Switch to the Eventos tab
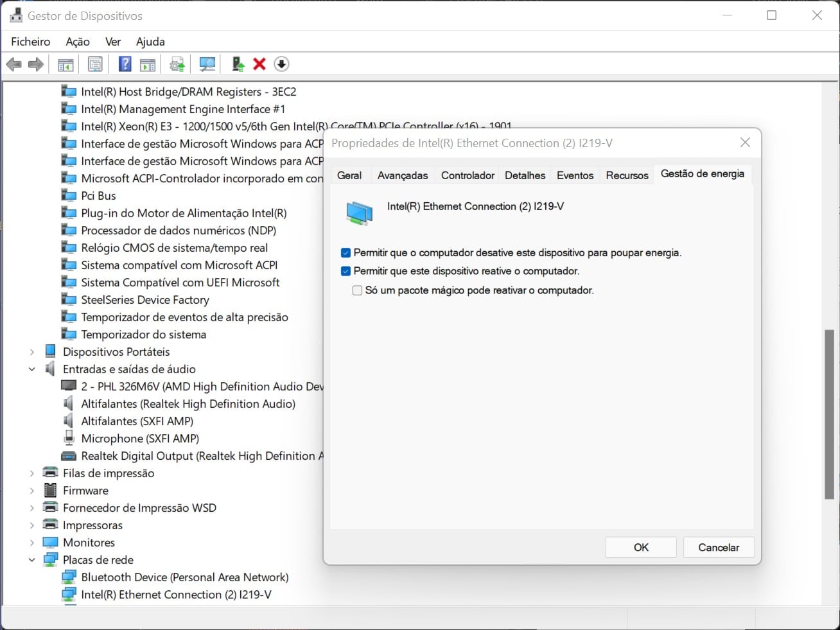840x630 pixels. click(x=575, y=175)
